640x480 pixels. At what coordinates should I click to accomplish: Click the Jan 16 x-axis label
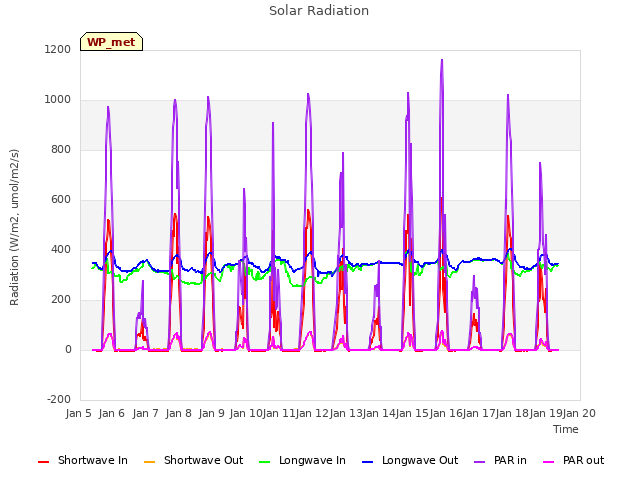point(446,413)
